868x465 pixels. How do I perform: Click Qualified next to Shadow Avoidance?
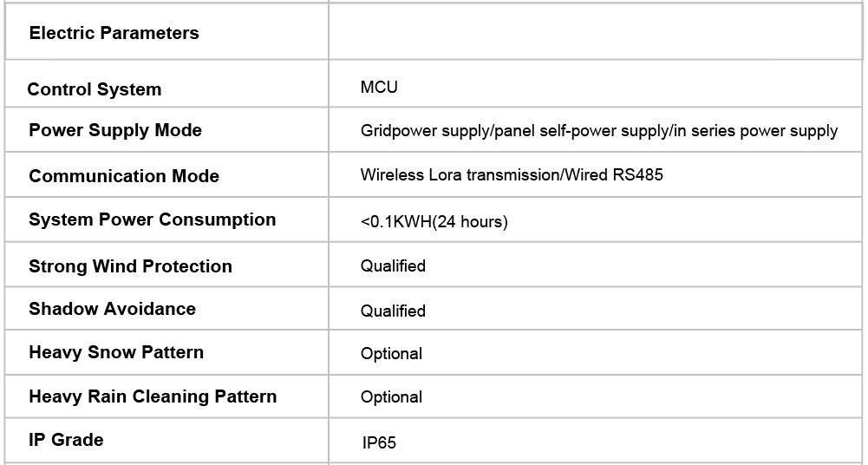coord(393,311)
